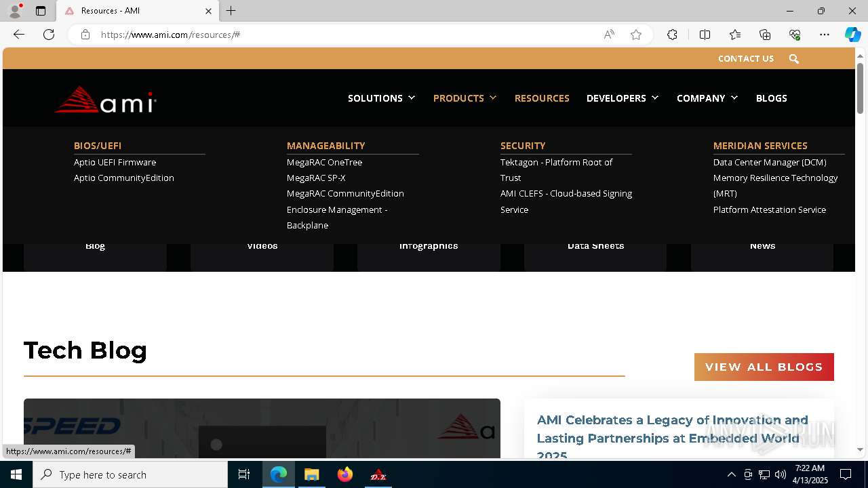Viewport: 868px width, 488px height.
Task: Open Aptio UEFI Firmware link
Action: point(115,162)
